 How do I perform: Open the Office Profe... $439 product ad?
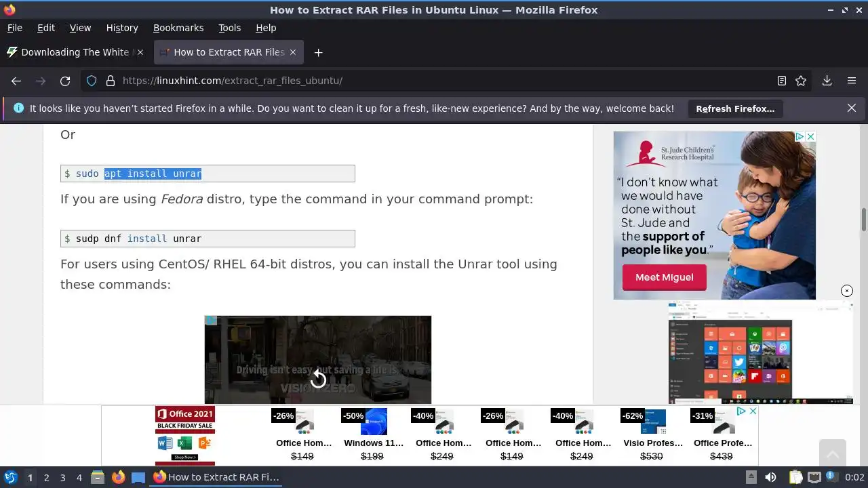point(722,436)
